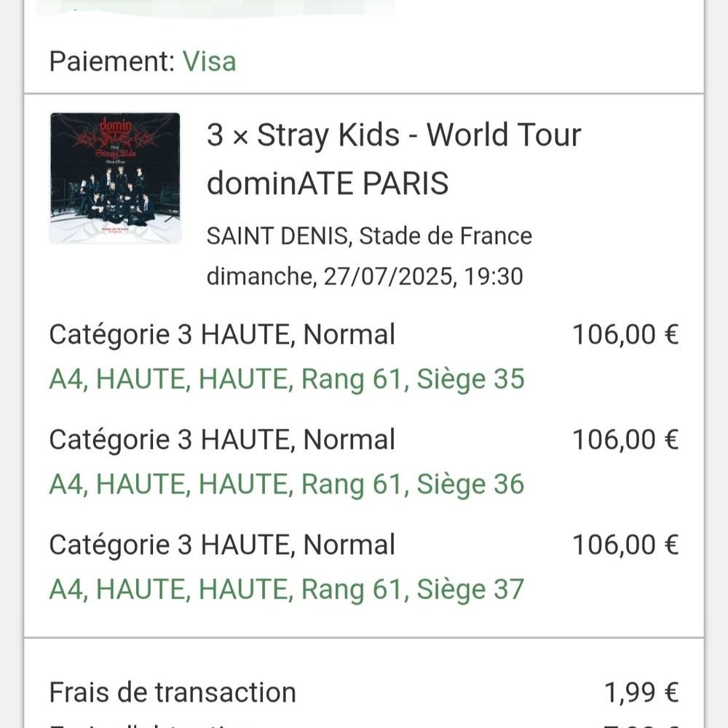Viewport: 728px width, 728px height.
Task: Click the green Visa payment link
Action: pyautogui.click(x=210, y=62)
